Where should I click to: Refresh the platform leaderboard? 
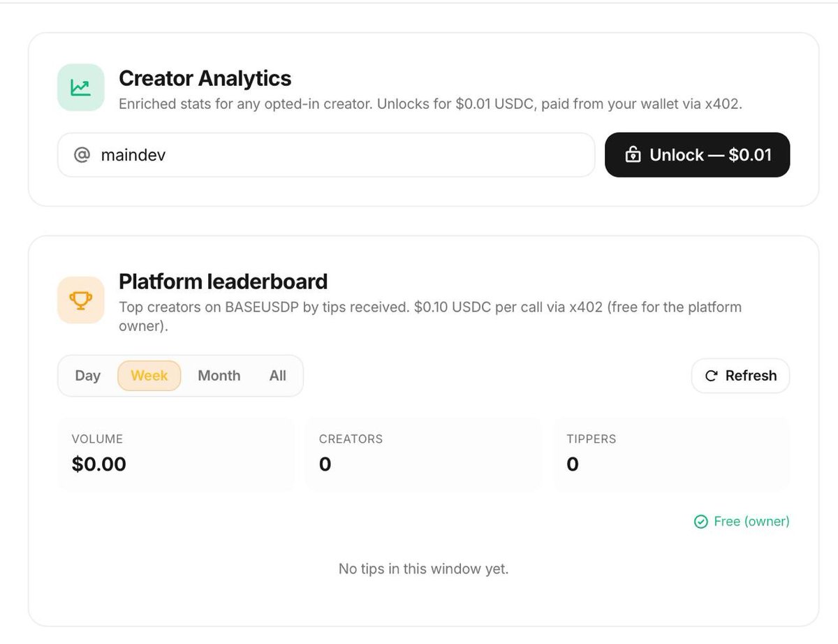click(740, 376)
